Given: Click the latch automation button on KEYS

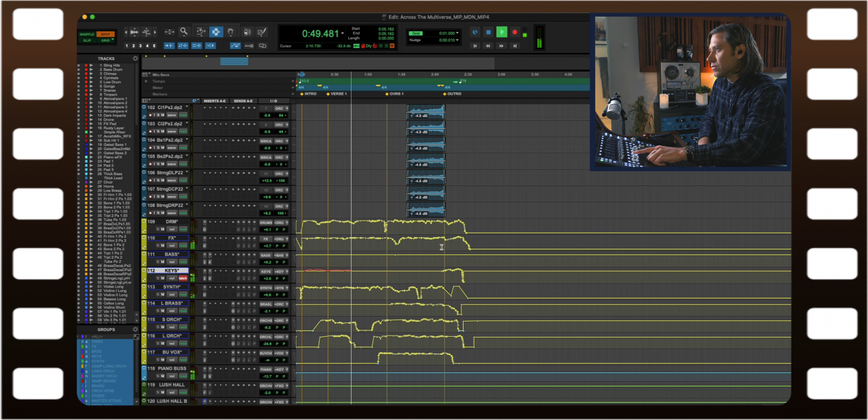Looking at the screenshot, I should [183, 278].
